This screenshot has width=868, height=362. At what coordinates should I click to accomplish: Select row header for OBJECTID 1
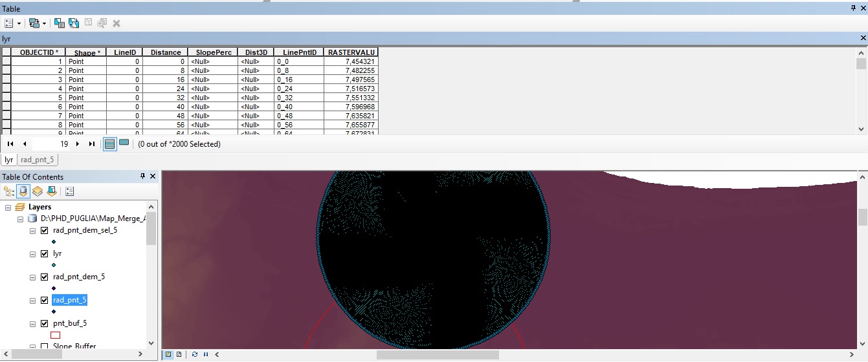6,61
